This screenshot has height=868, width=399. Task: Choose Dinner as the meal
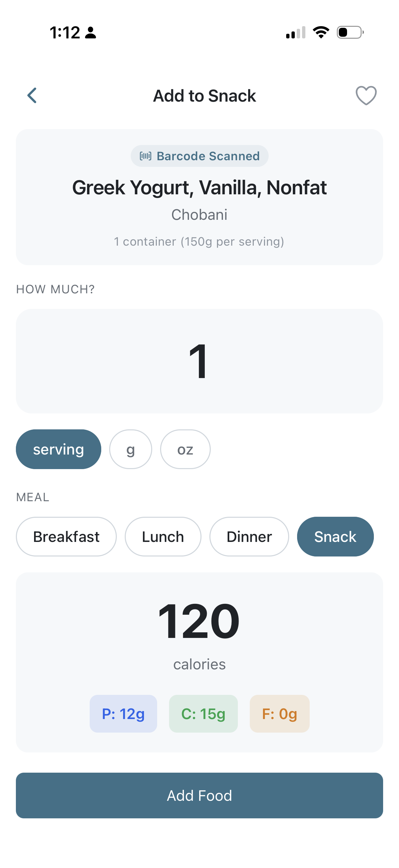point(249,536)
